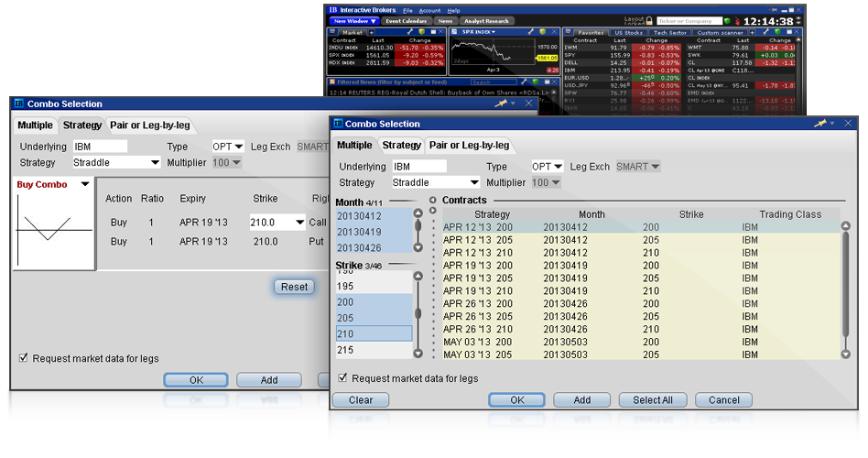868x458 pixels.
Task: Click the Contracts table vertical scrollbar
Action: pos(845,285)
